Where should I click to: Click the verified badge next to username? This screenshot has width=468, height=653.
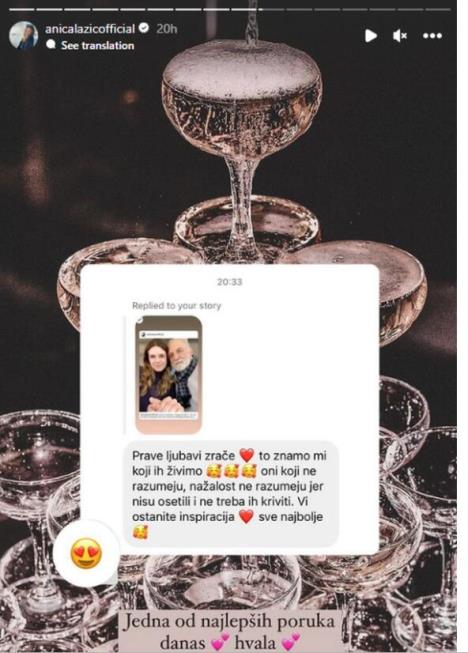(144, 28)
